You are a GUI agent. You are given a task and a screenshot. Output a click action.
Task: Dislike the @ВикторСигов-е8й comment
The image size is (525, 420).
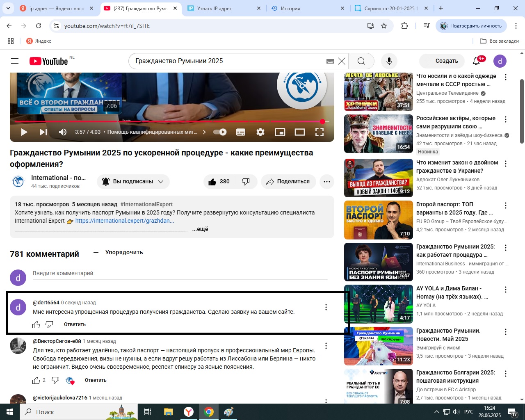(x=55, y=380)
